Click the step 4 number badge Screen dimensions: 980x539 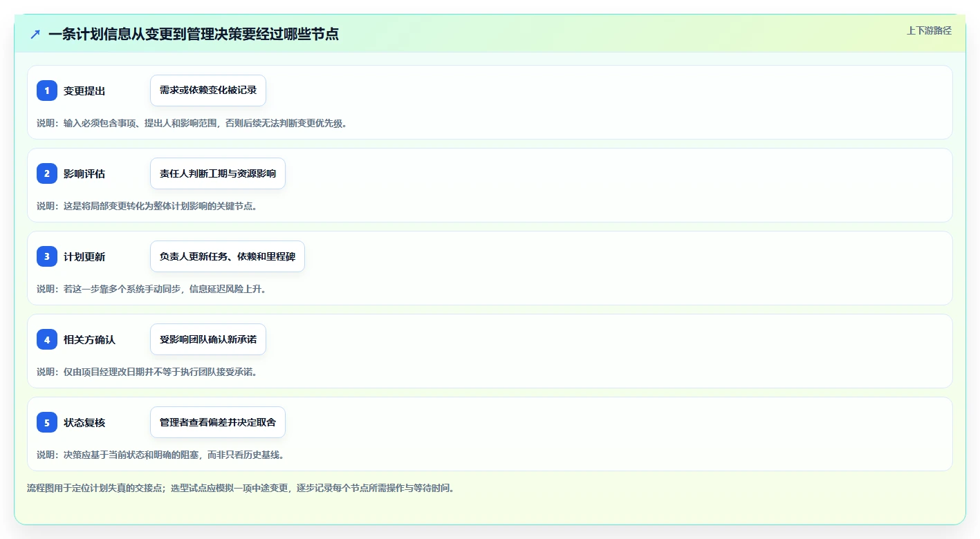(x=47, y=339)
